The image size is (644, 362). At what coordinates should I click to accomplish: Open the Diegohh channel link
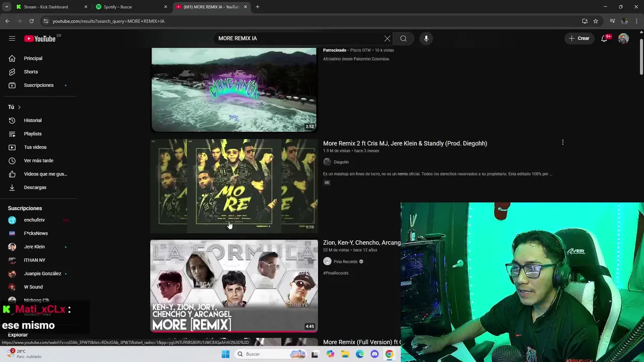tap(341, 162)
